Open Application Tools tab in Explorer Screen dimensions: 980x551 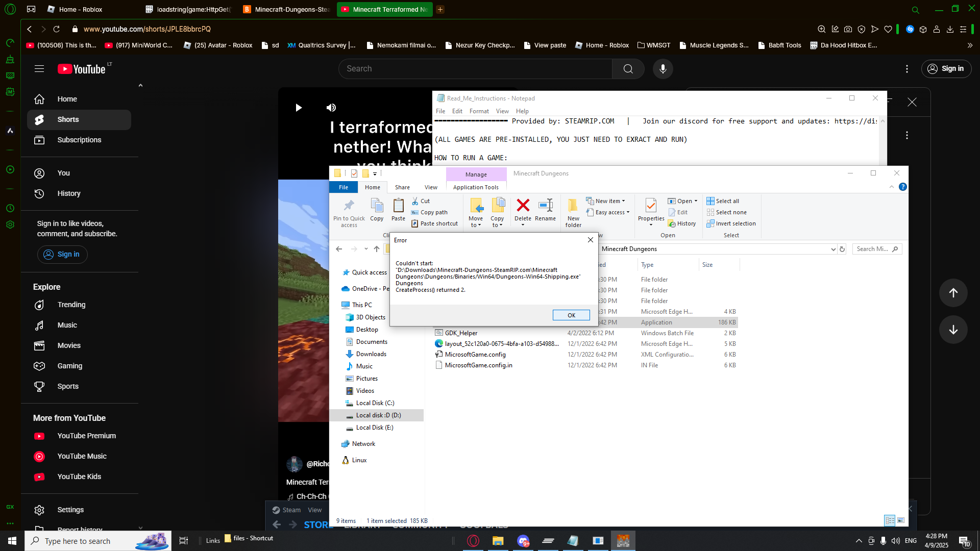476,187
